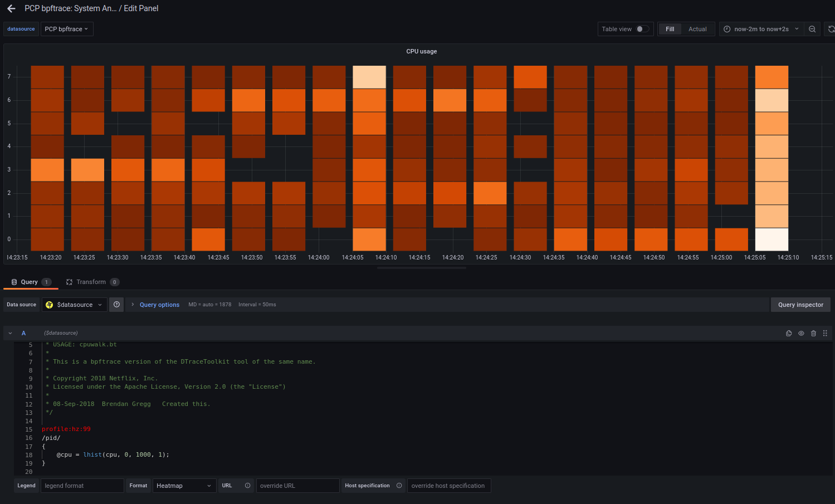Image resolution: width=835 pixels, height=504 pixels.
Task: Click the back arrow to leave Edit Panel
Action: pos(11,8)
